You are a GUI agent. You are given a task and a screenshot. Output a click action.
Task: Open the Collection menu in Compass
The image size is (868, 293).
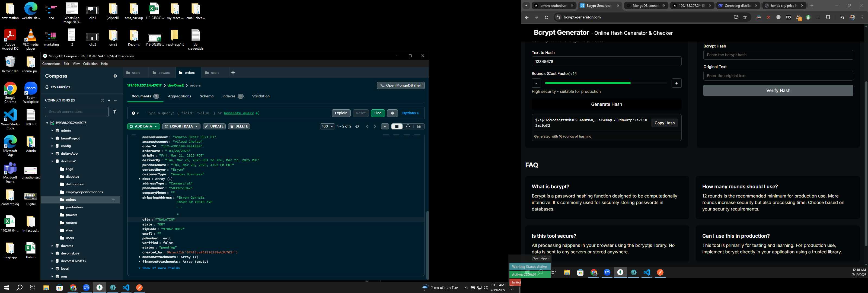(x=90, y=64)
